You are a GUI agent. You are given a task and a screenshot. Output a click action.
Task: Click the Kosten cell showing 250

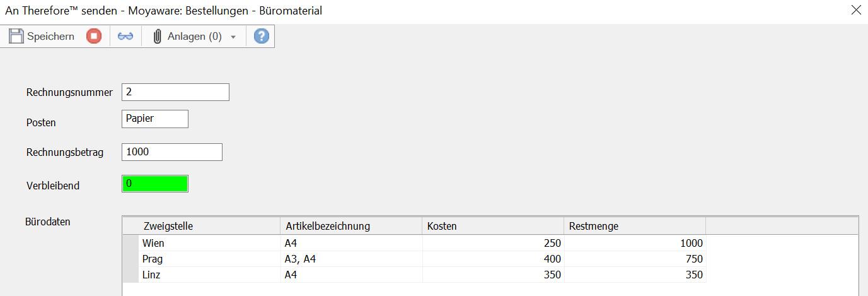pos(492,243)
